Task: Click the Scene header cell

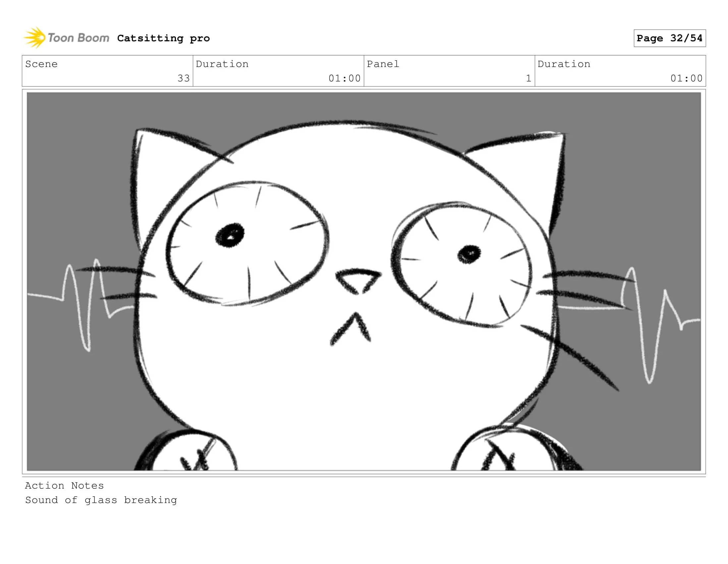Action: 41,64
